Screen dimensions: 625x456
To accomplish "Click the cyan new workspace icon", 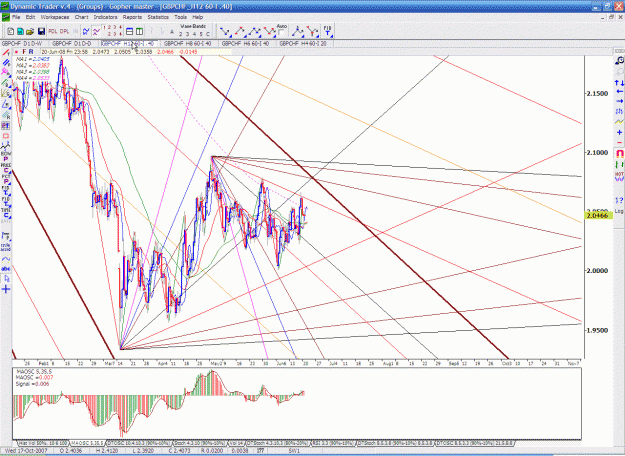I will (20, 31).
